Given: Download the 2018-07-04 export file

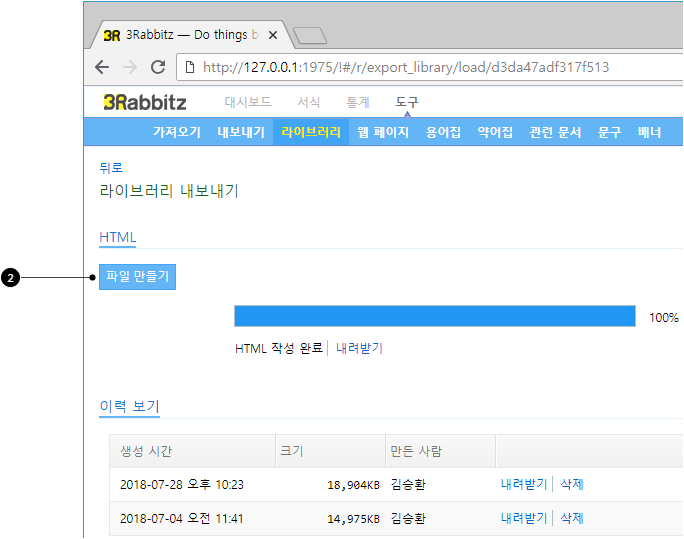Looking at the screenshot, I should (523, 518).
